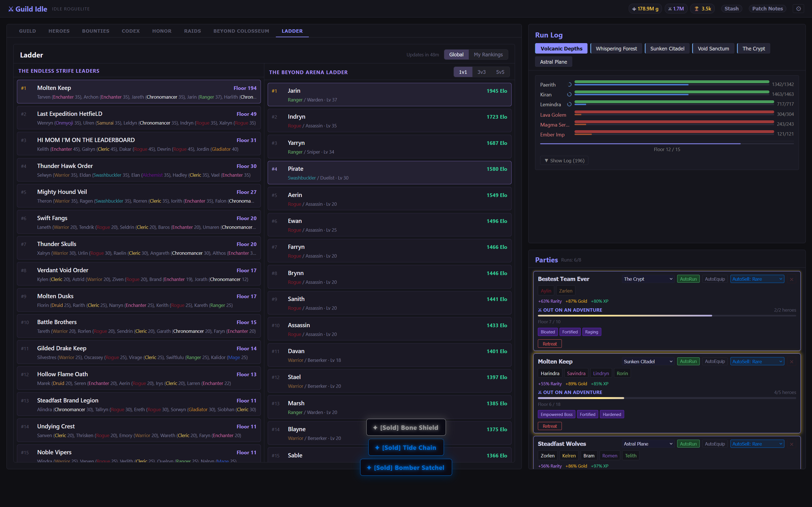Image resolution: width=812 pixels, height=507 pixels.
Task: Open AutoSell: Rare dropdown for Molten Keep party
Action: (757, 361)
